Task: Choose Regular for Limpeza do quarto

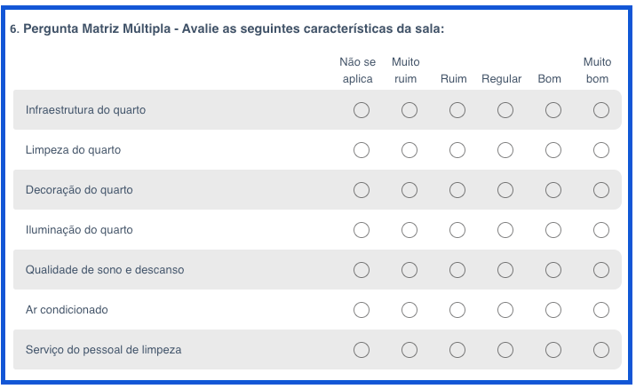Action: click(505, 150)
